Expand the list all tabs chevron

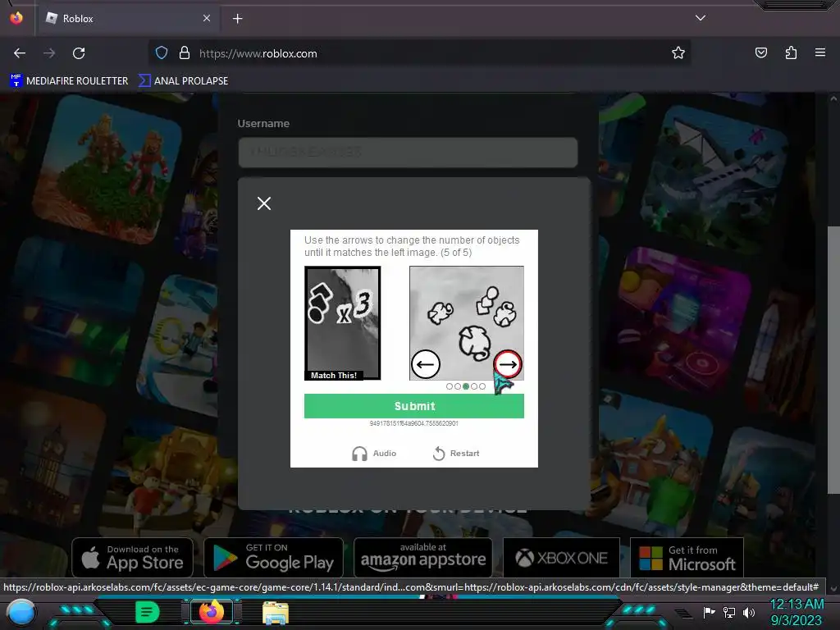[701, 18]
